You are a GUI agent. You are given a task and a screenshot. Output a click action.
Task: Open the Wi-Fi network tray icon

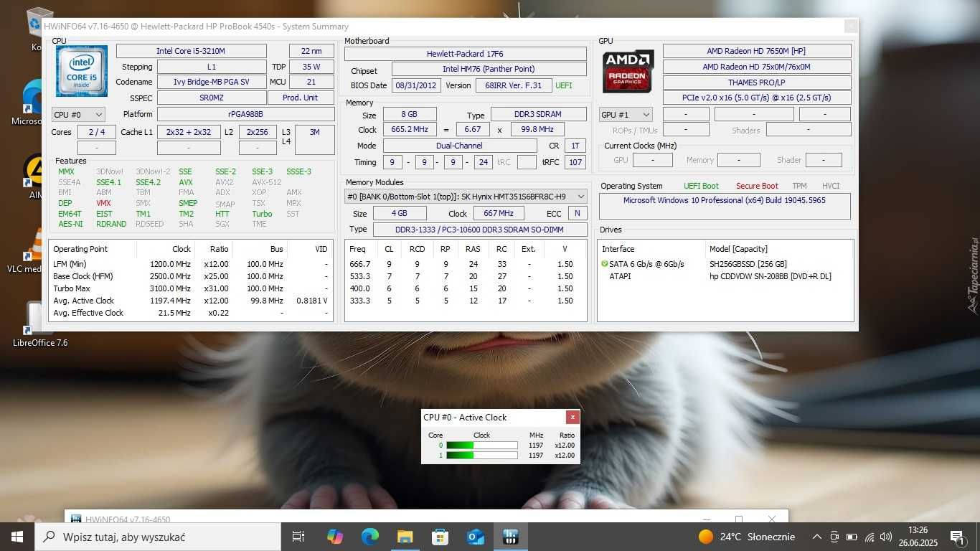click(x=870, y=537)
